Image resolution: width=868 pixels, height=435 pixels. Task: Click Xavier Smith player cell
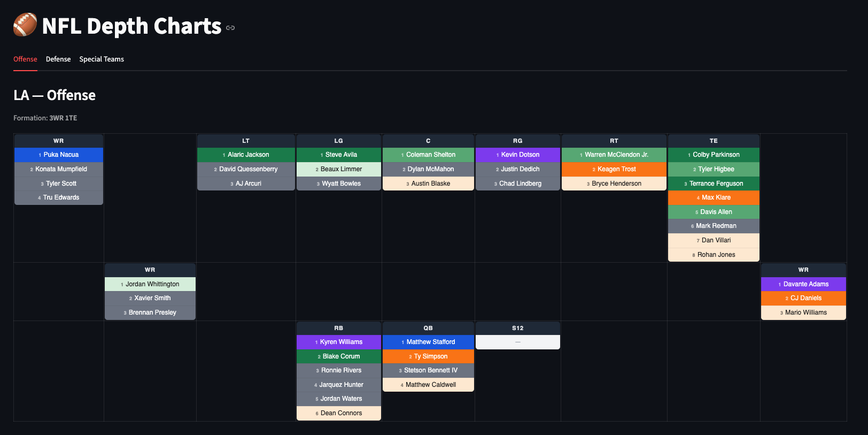pyautogui.click(x=150, y=298)
